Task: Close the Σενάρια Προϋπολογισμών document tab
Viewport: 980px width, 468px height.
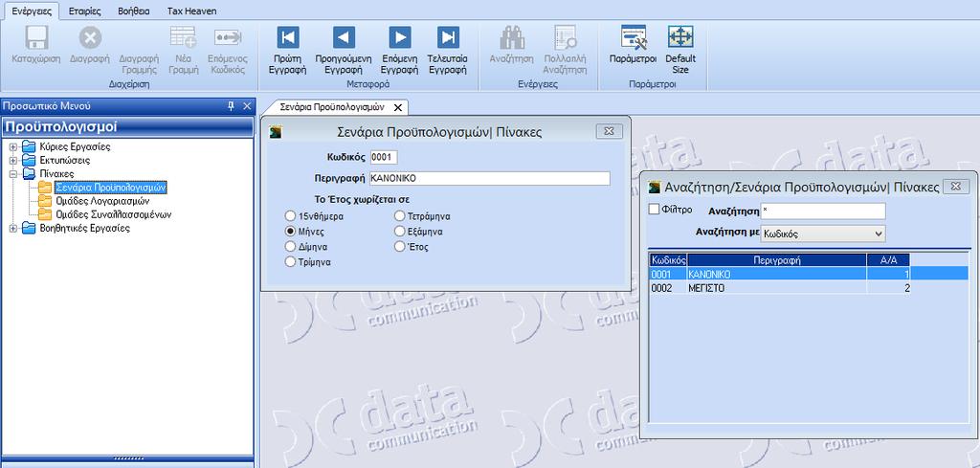Action: tap(397, 107)
